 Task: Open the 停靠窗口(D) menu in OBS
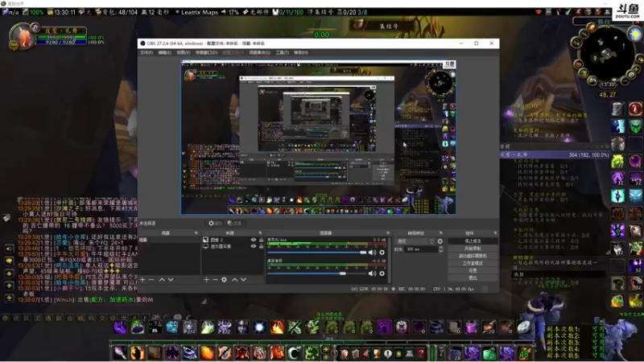(x=206, y=52)
